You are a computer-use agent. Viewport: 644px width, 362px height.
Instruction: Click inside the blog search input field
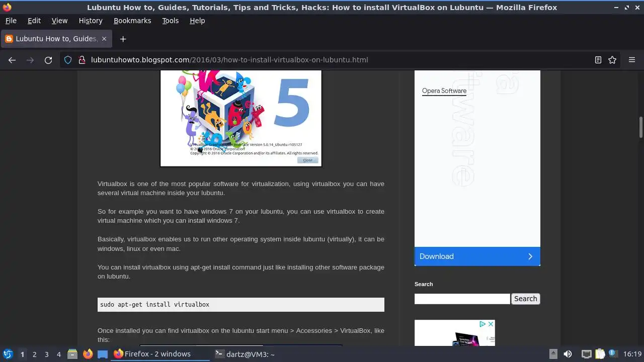coord(462,299)
